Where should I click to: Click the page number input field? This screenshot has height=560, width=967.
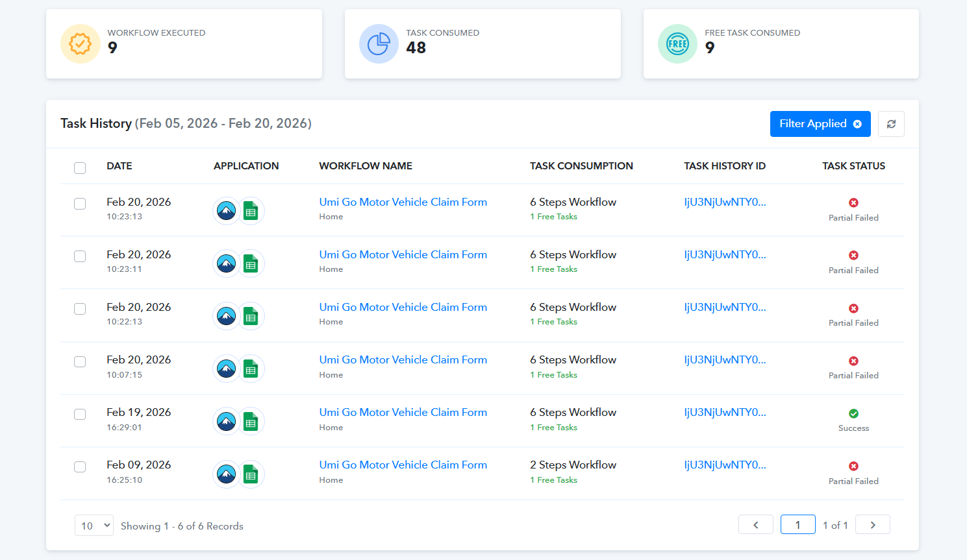click(797, 525)
